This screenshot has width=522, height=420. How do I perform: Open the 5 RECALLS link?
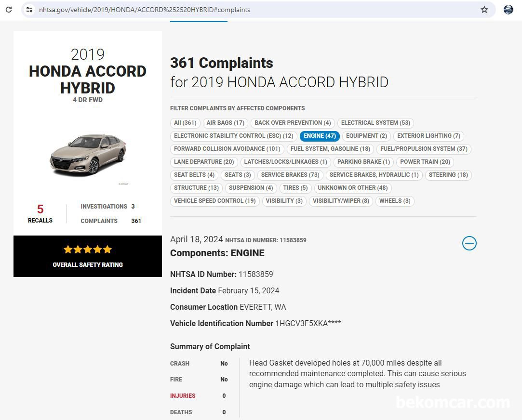coord(40,213)
